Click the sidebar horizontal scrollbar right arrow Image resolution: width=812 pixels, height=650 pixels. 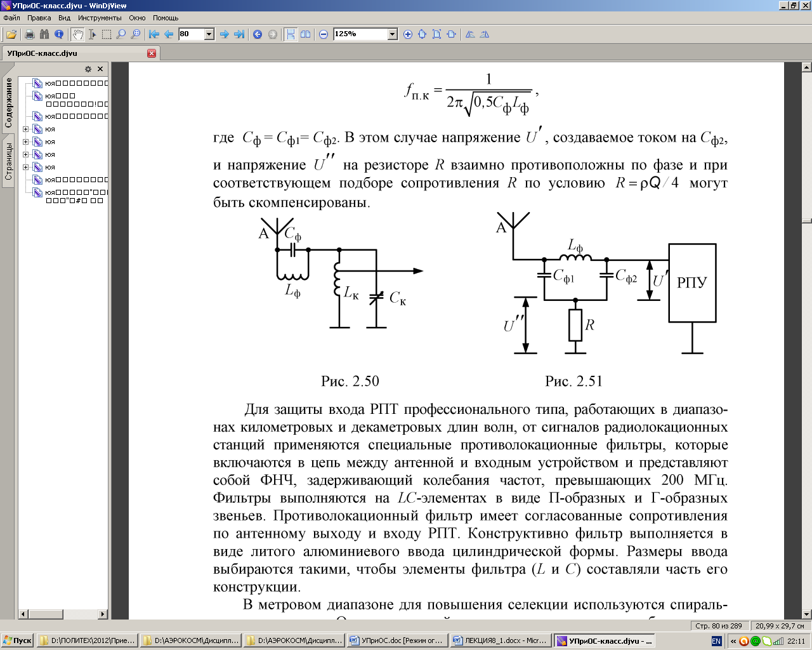103,614
